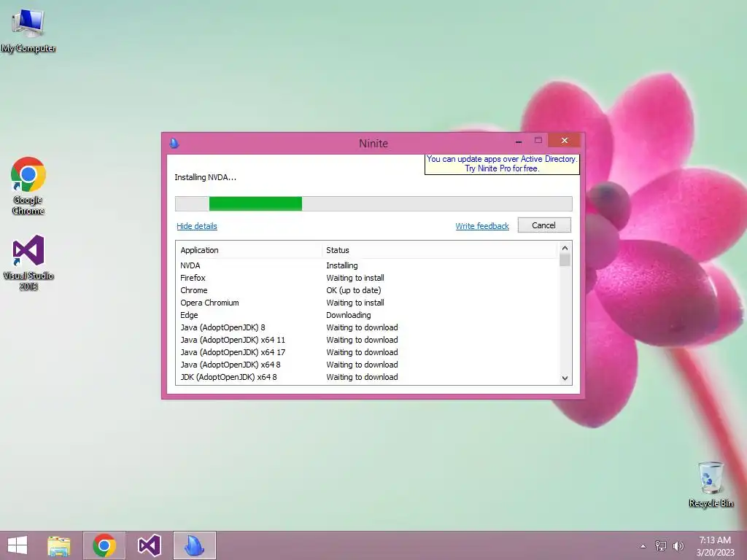Switch to Chrome in the taskbar
Image resolution: width=747 pixels, height=560 pixels.
(x=104, y=545)
